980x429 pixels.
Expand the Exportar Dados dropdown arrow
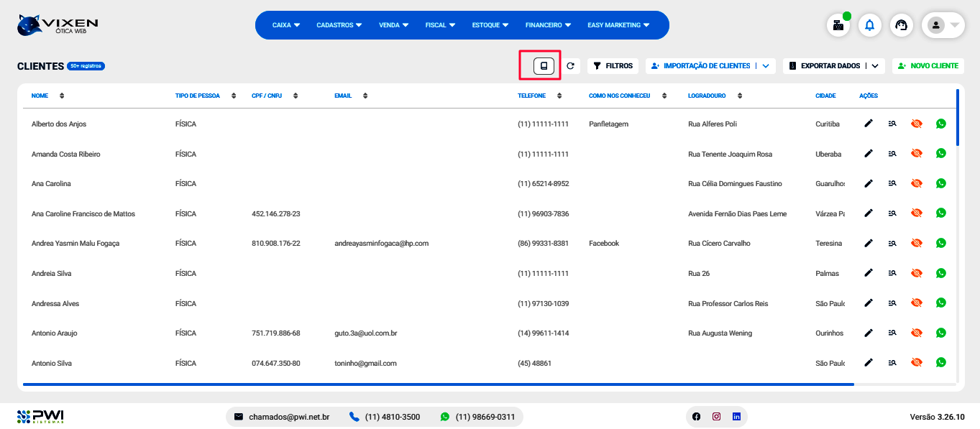(875, 66)
